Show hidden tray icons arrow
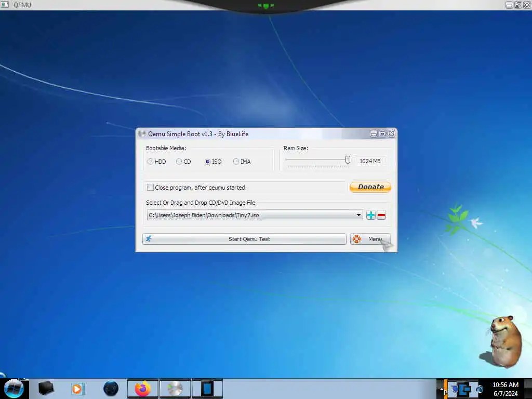Viewport: 532px width, 399px height. click(x=441, y=389)
